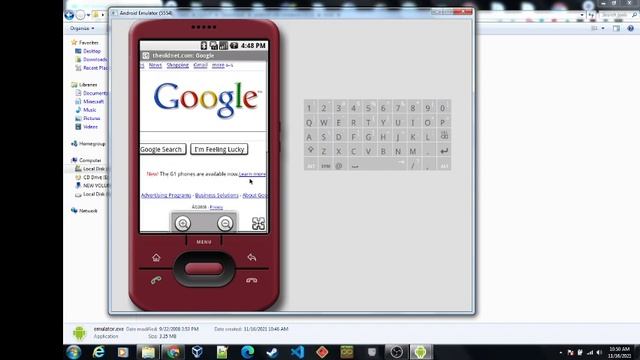
Task: Launch Internet Explorer from taskbar
Action: tap(98, 352)
